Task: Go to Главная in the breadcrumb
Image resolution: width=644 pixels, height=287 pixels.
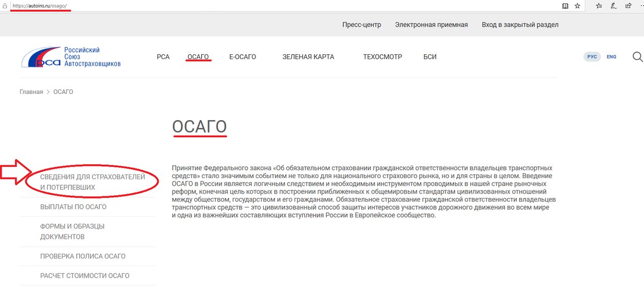Action: [31, 92]
